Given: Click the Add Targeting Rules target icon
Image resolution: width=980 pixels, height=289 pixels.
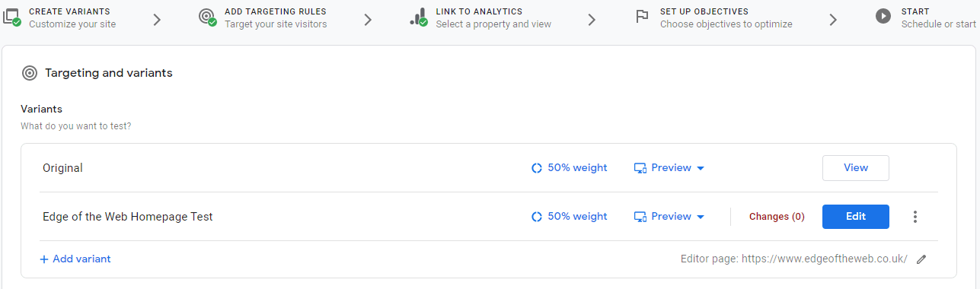Looking at the screenshot, I should click(207, 17).
